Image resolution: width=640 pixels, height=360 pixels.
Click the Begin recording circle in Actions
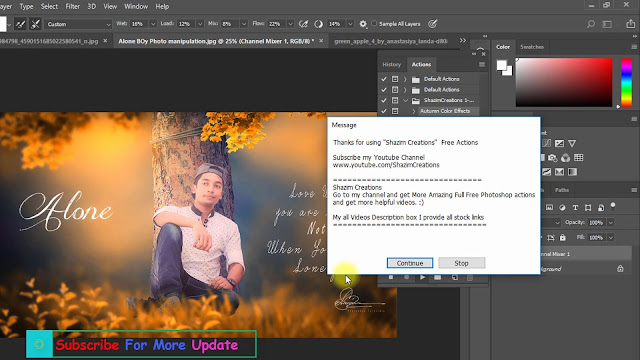pos(407,278)
